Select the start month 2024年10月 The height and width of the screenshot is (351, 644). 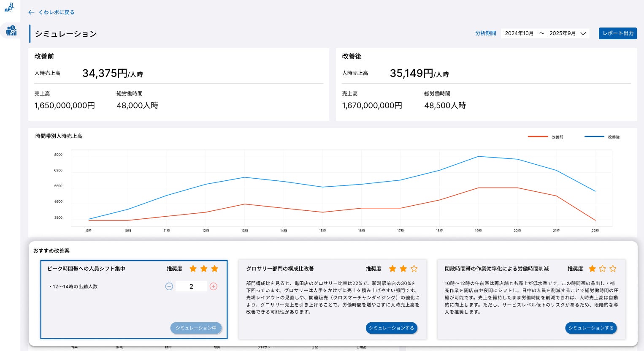(x=519, y=33)
